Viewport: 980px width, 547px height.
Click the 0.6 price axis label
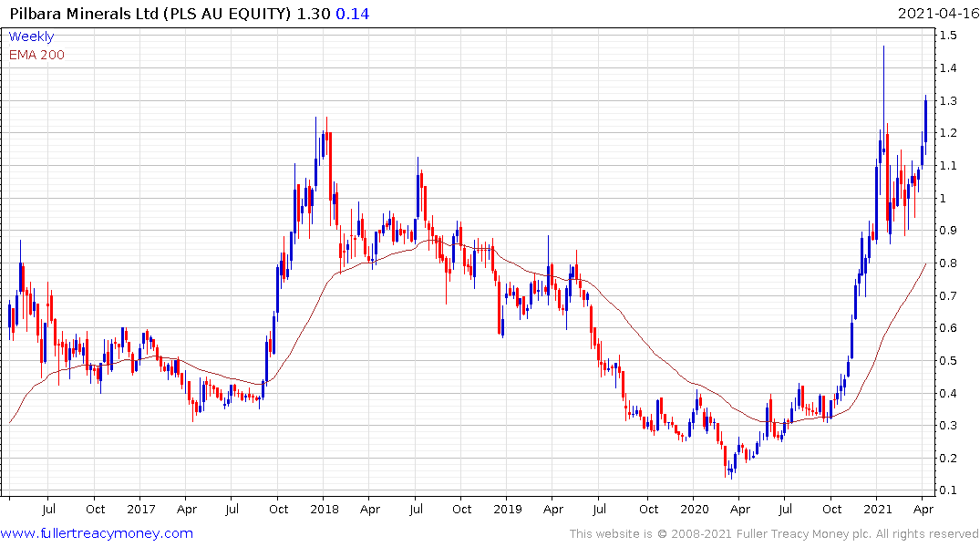tap(948, 327)
